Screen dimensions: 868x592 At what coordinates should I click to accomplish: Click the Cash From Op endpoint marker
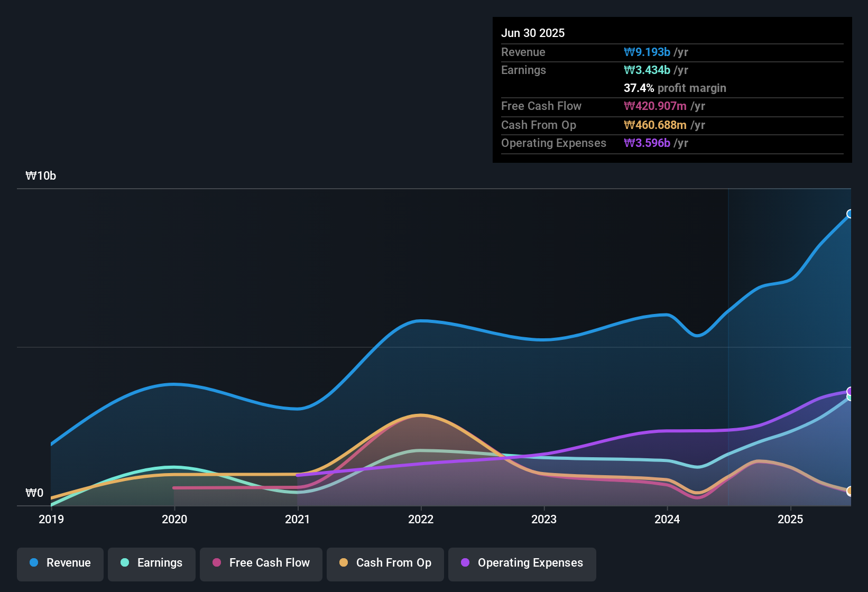[849, 491]
